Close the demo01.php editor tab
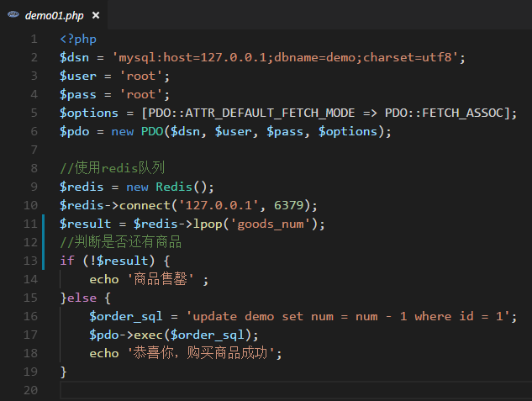Image resolution: width=532 pixels, height=401 pixels. (x=95, y=16)
